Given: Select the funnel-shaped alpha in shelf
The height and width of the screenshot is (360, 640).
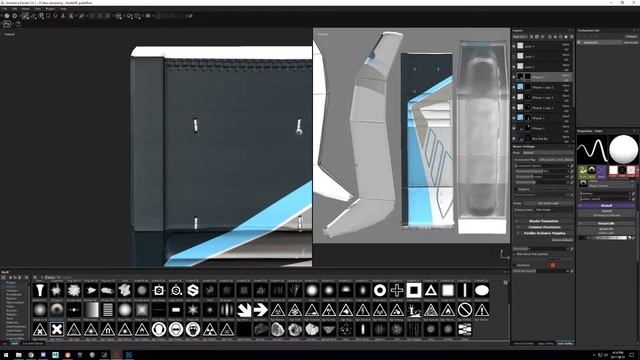Looking at the screenshot, I should click(40, 290).
